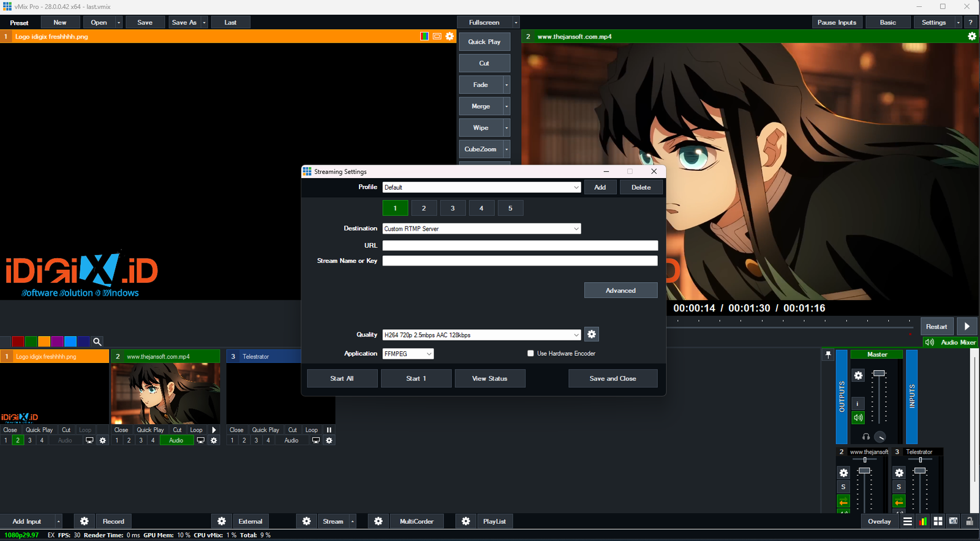Show list view icon in bottom bar
The width and height of the screenshot is (980, 541).
(908, 521)
